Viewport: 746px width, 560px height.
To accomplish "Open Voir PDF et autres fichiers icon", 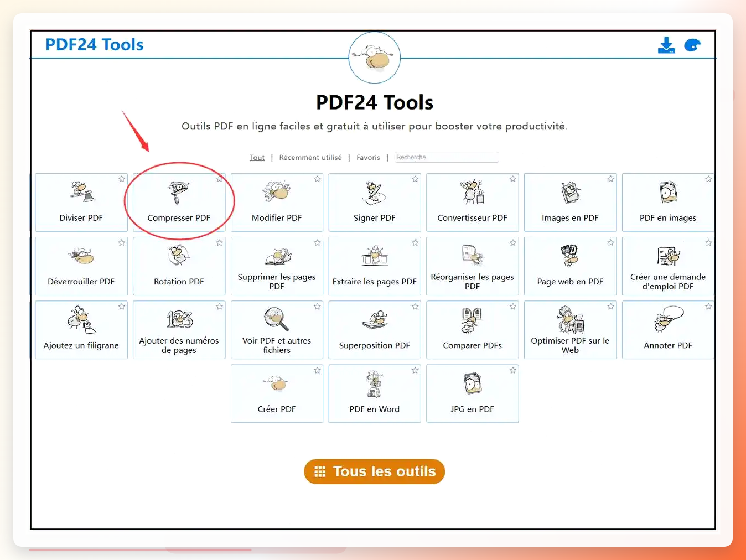I will 276,319.
